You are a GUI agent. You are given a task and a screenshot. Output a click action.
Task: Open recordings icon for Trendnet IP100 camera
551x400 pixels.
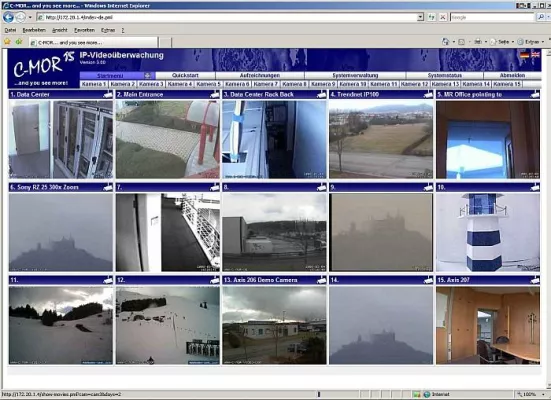click(x=428, y=94)
